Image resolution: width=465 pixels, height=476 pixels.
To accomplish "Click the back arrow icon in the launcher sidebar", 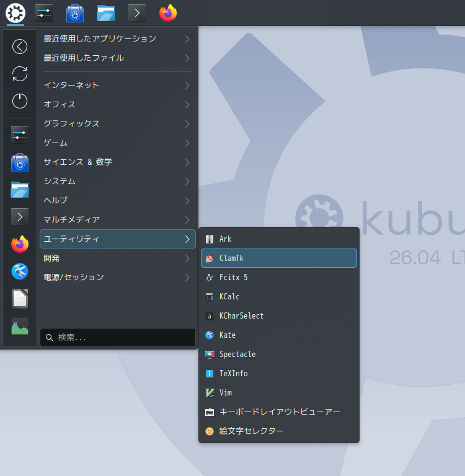I will (x=20, y=46).
